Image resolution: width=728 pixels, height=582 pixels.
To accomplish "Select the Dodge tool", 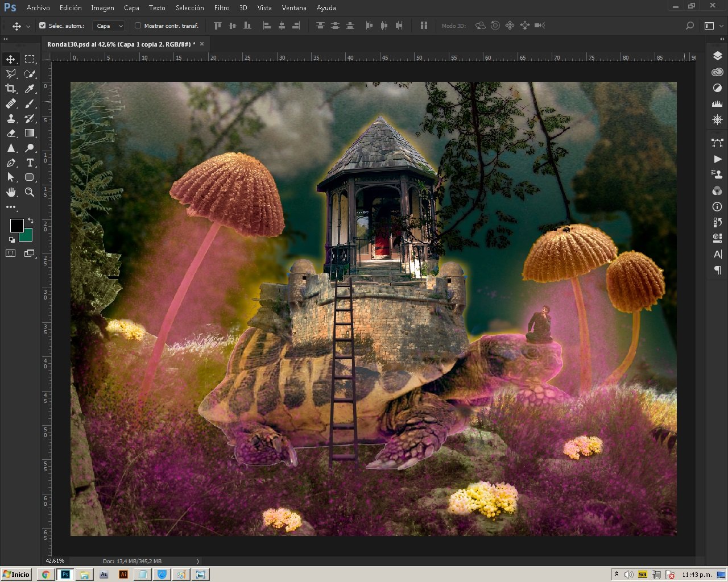I will [x=30, y=148].
